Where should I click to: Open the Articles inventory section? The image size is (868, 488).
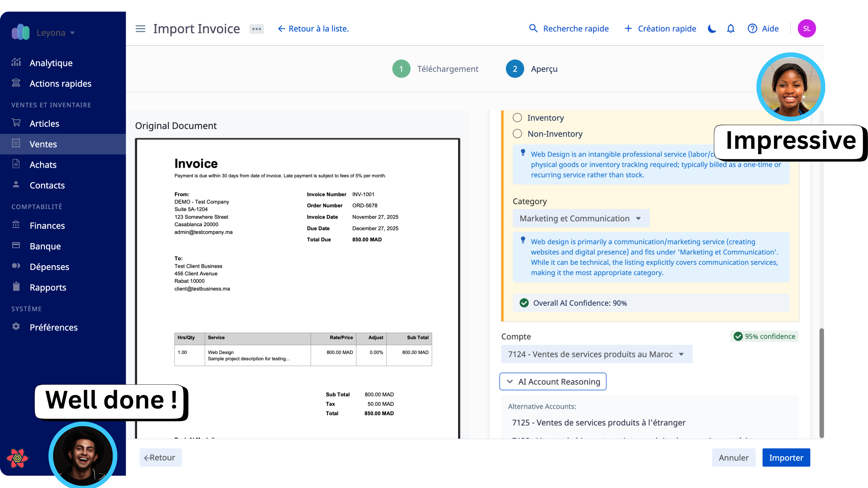(45, 123)
